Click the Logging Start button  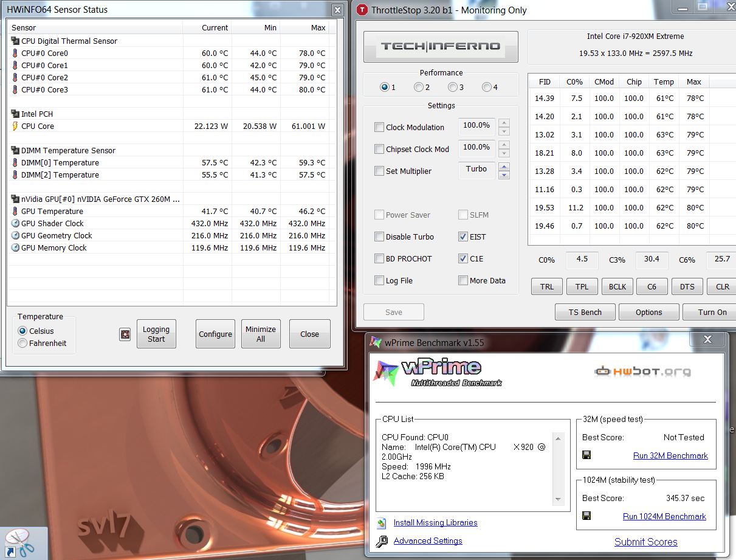coord(156,334)
